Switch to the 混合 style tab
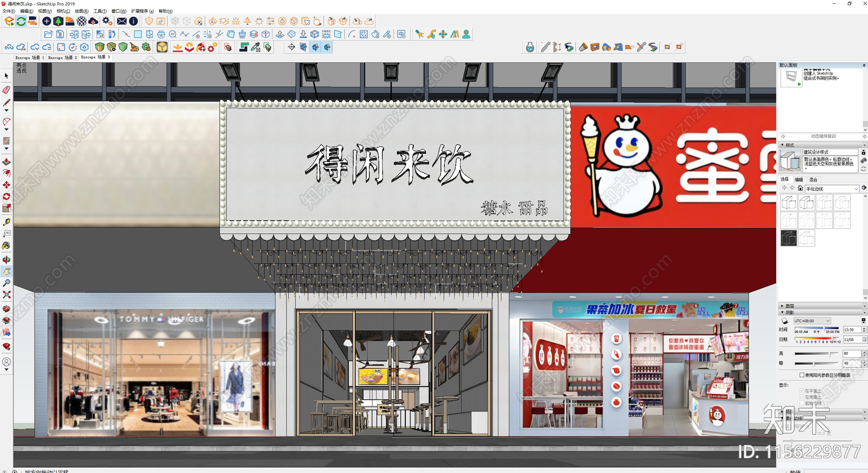The image size is (868, 473). [813, 180]
